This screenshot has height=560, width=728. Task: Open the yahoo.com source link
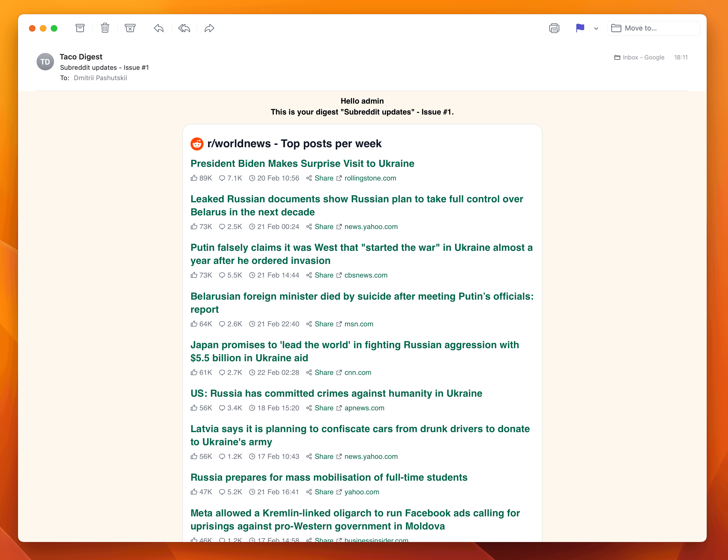[362, 492]
